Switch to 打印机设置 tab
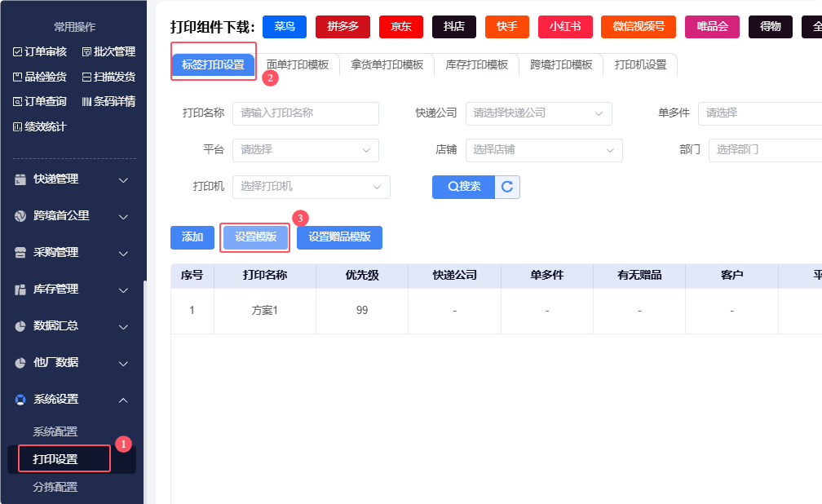 click(640, 64)
